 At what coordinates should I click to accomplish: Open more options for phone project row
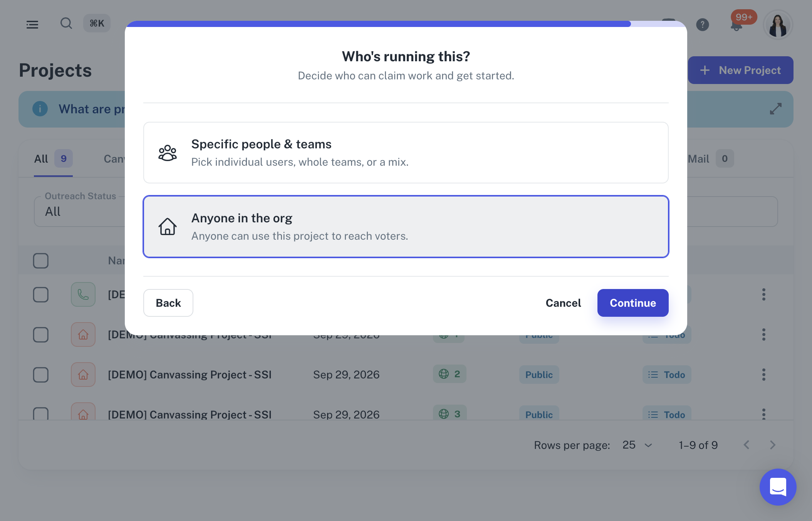tap(763, 295)
